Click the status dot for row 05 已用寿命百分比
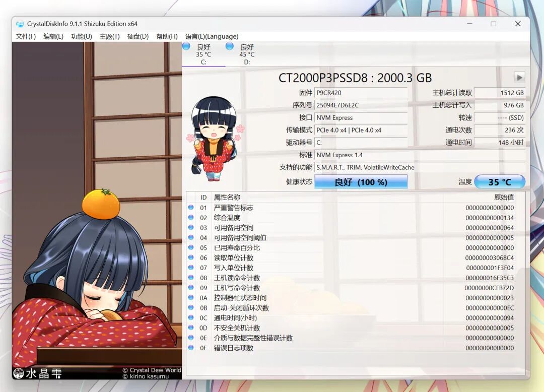Screen dimensions: 544x392 [191, 247]
